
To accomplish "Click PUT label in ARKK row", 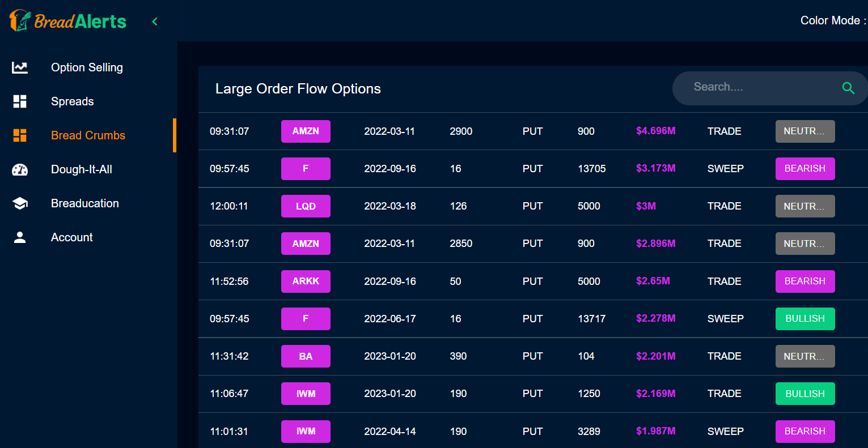I will tap(533, 281).
